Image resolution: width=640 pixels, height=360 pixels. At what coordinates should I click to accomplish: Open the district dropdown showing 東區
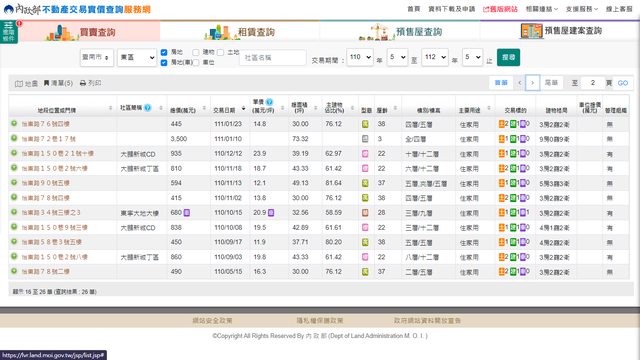pos(137,58)
